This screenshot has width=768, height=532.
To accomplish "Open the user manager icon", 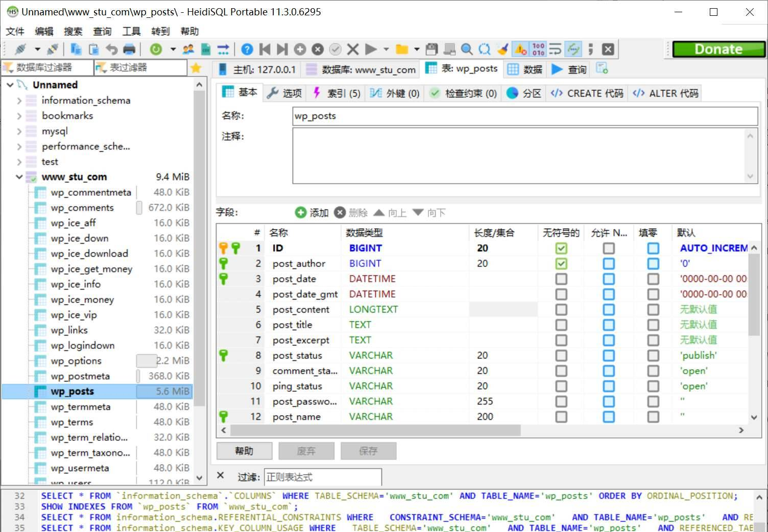I will [188, 49].
